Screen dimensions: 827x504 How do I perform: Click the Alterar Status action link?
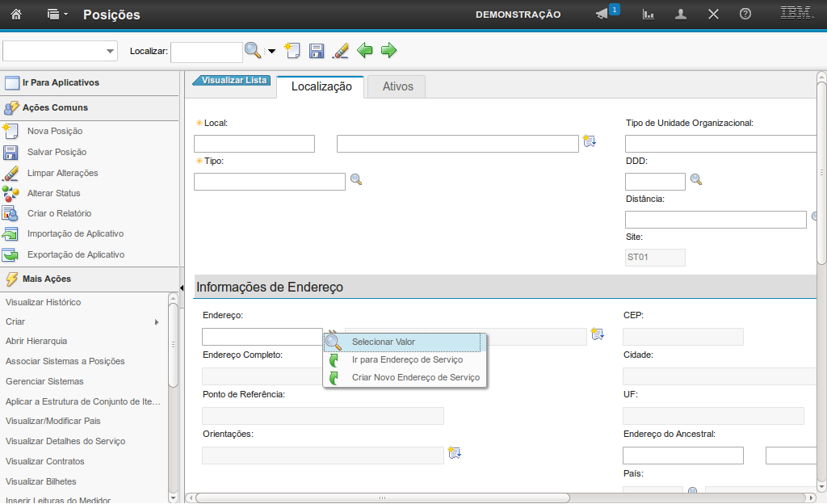[53, 193]
